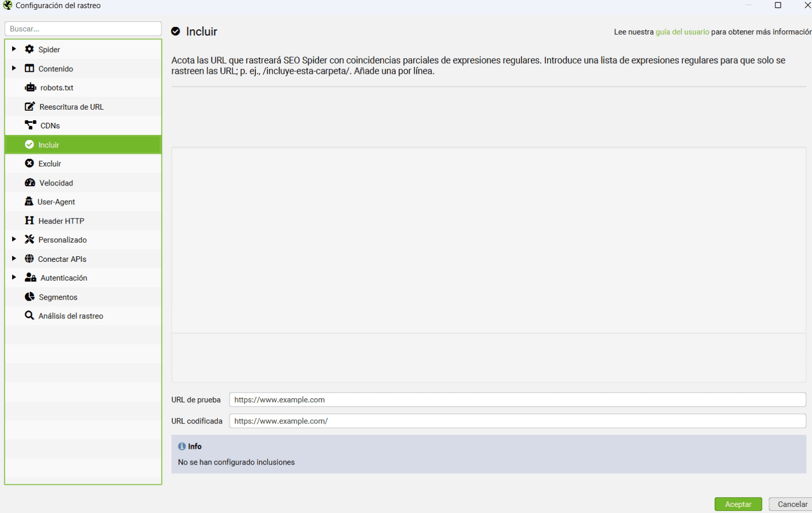
Task: Select the Incluir item in sidebar
Action: pos(49,145)
